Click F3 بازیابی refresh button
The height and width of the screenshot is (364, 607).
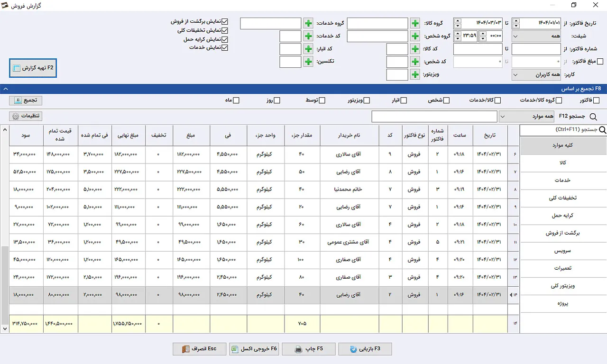point(365,349)
